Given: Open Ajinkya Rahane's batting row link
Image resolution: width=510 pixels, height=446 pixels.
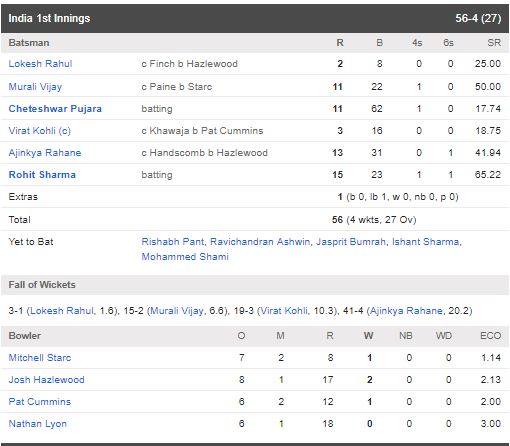Looking at the screenshot, I should (45, 153).
